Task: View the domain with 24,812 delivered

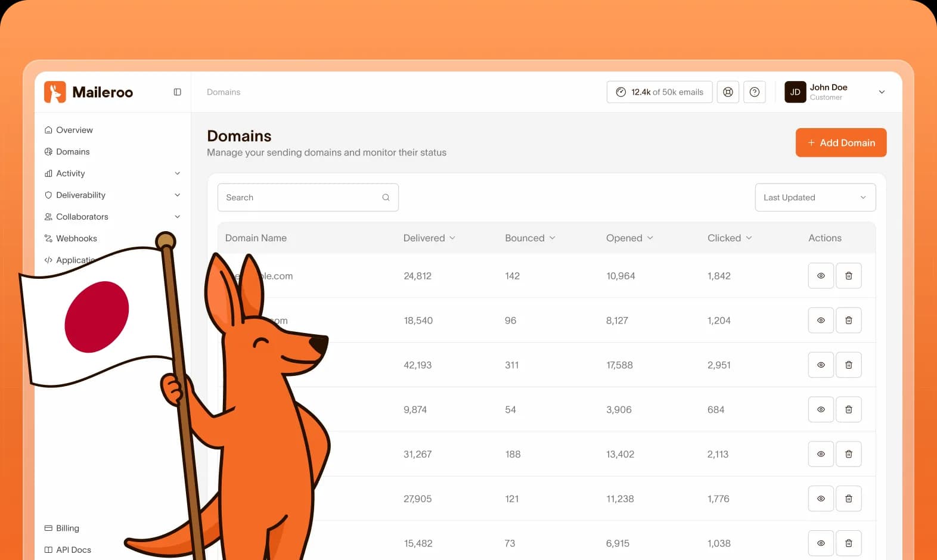Action: point(821,276)
